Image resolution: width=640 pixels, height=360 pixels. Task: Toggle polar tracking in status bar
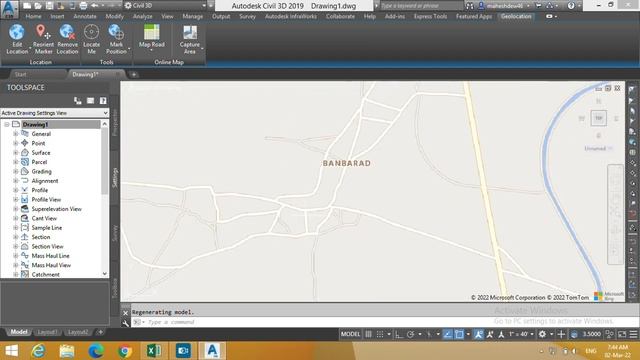point(411,334)
